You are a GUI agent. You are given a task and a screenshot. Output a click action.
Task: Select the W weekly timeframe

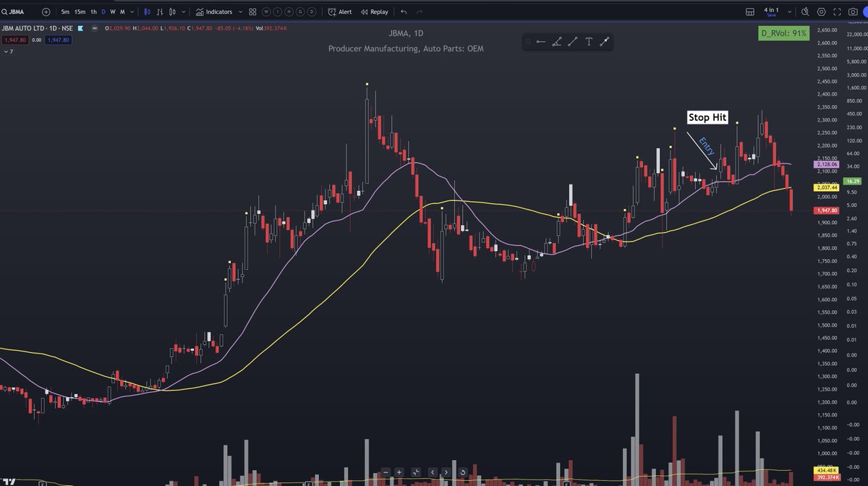pyautogui.click(x=112, y=12)
